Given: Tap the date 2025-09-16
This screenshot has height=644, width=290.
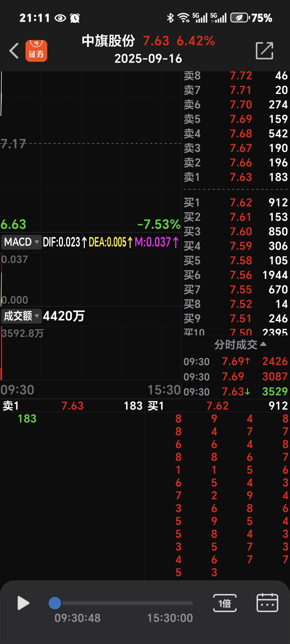Looking at the screenshot, I should click(x=148, y=59).
